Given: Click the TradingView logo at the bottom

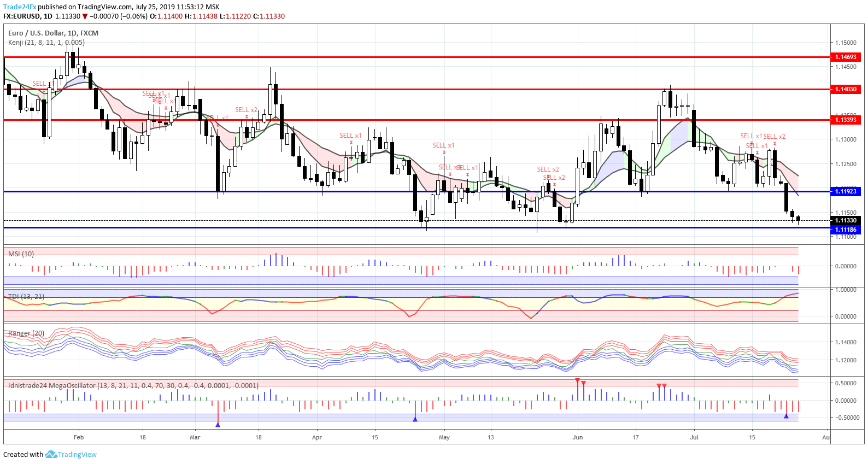Looking at the screenshot, I should pyautogui.click(x=71, y=454).
